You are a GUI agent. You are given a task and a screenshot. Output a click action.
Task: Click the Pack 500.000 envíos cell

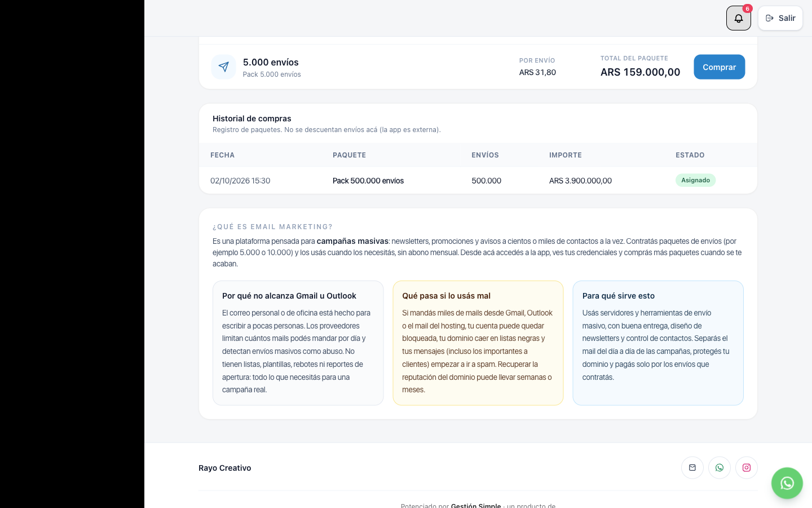(368, 181)
